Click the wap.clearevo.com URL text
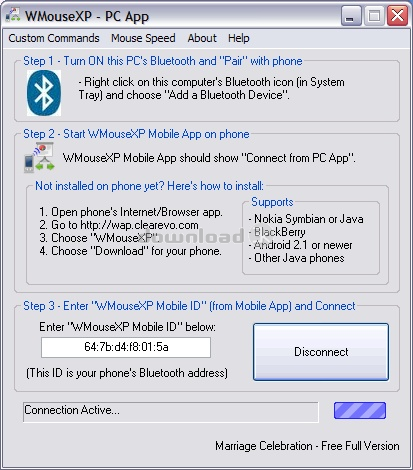 [x=139, y=225]
